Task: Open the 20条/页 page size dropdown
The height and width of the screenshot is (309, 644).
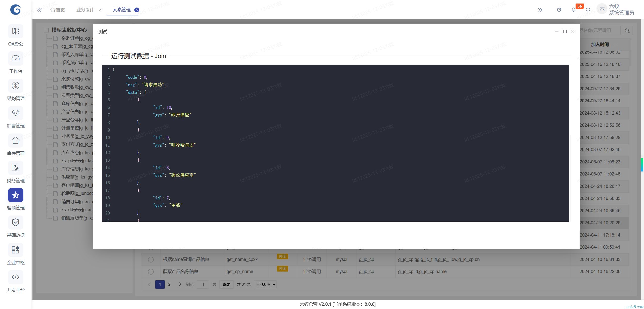Action: click(265, 284)
